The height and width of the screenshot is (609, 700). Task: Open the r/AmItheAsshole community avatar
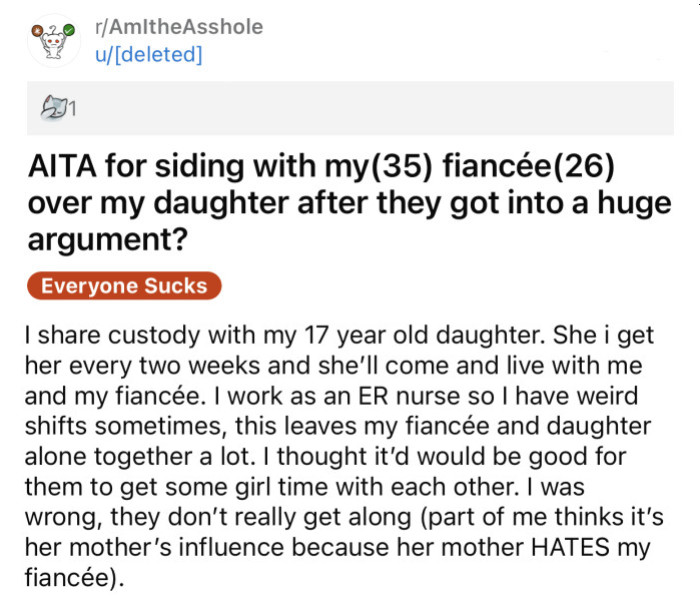point(53,40)
